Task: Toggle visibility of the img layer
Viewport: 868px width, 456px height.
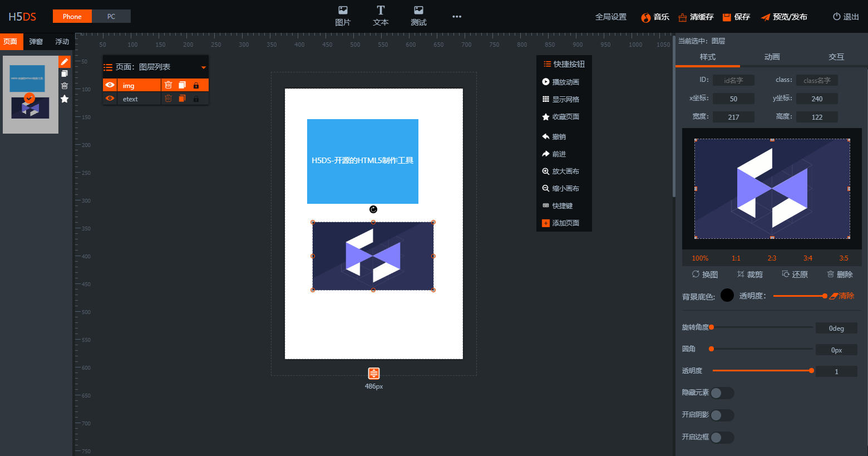Action: pyautogui.click(x=110, y=85)
